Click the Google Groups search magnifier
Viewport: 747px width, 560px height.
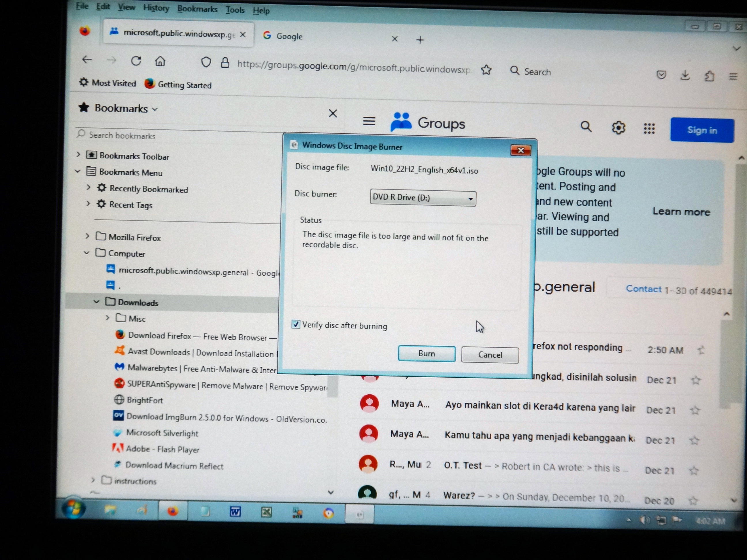coord(586,126)
